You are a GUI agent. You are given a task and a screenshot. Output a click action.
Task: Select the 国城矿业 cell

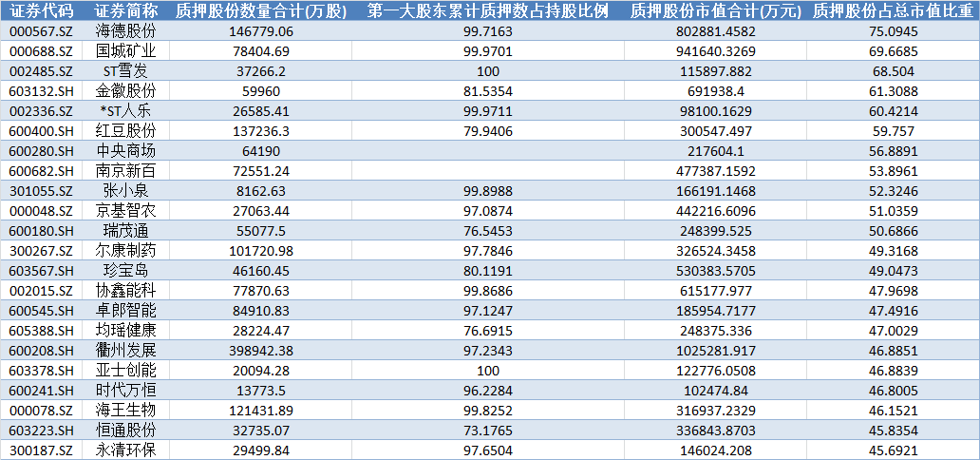click(x=125, y=50)
